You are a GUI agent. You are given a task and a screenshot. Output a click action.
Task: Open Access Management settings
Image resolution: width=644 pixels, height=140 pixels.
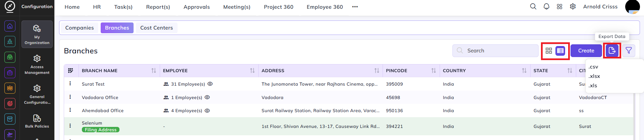(x=37, y=65)
